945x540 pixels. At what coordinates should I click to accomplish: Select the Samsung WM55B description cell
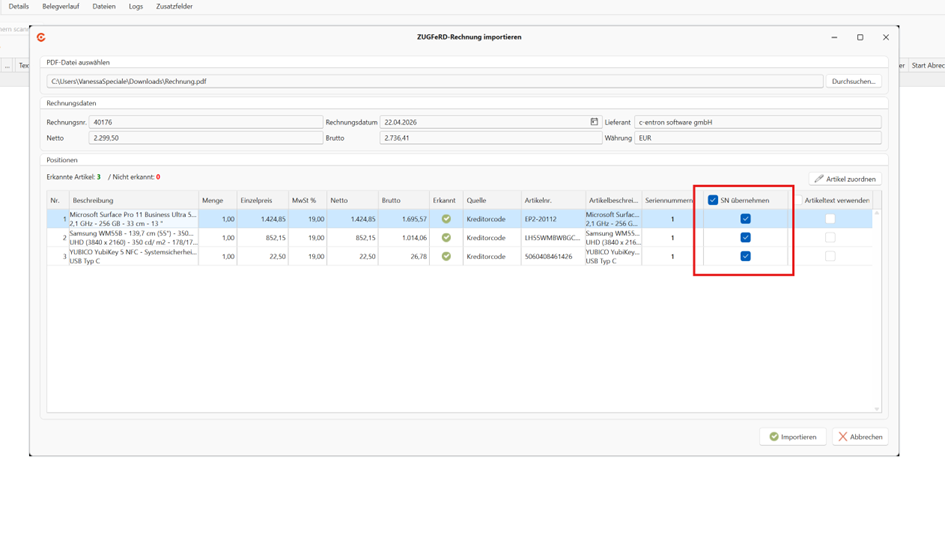pos(133,237)
